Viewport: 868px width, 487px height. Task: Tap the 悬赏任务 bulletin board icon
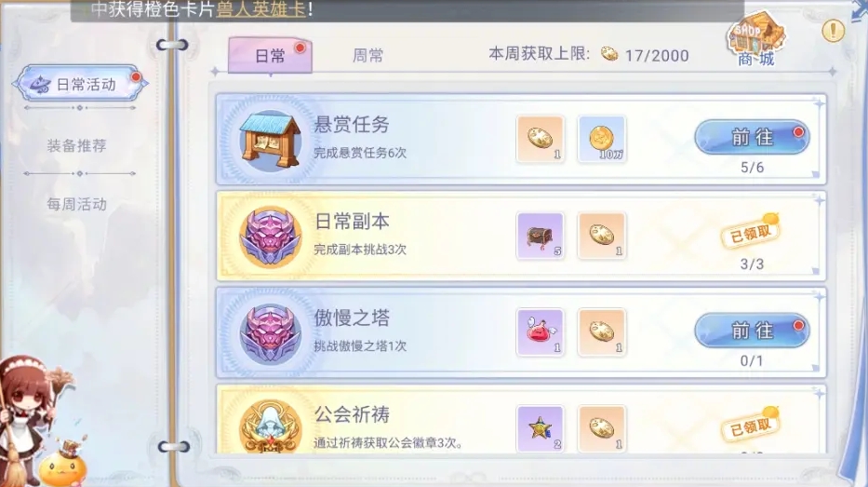[270, 139]
